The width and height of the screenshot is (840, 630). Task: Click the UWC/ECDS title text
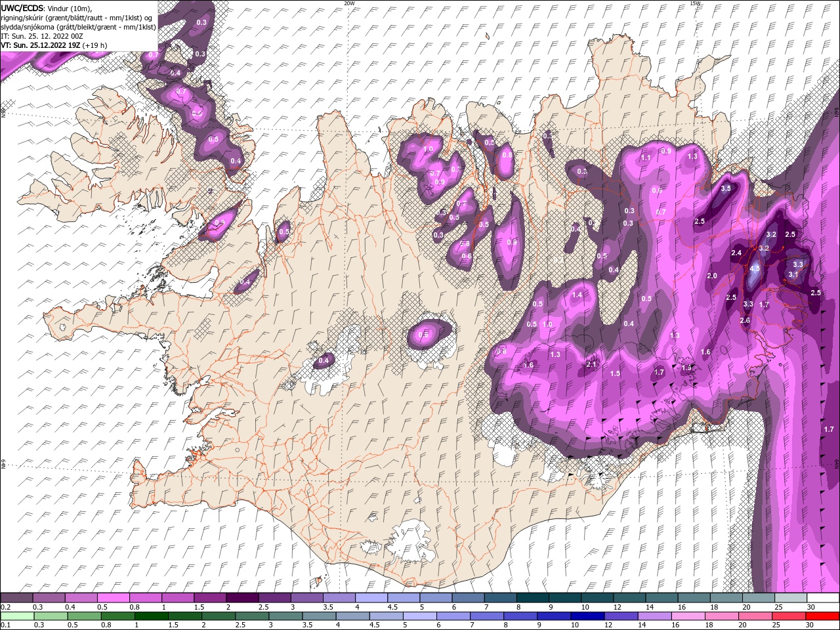click(22, 8)
